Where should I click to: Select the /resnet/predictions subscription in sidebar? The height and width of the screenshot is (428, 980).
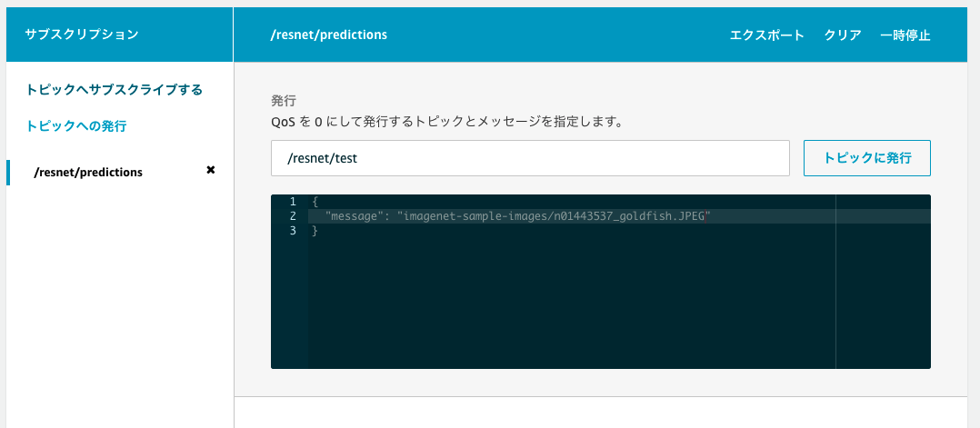[x=88, y=172]
